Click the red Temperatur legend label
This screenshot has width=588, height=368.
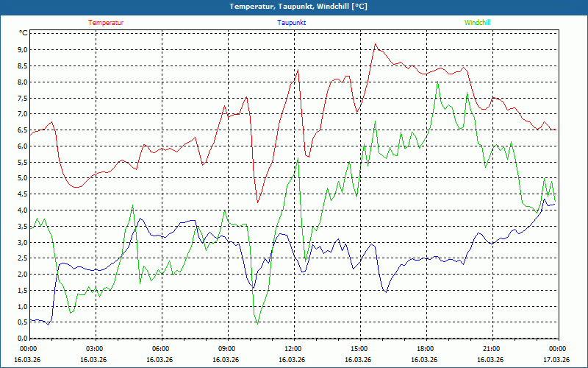pyautogui.click(x=106, y=23)
